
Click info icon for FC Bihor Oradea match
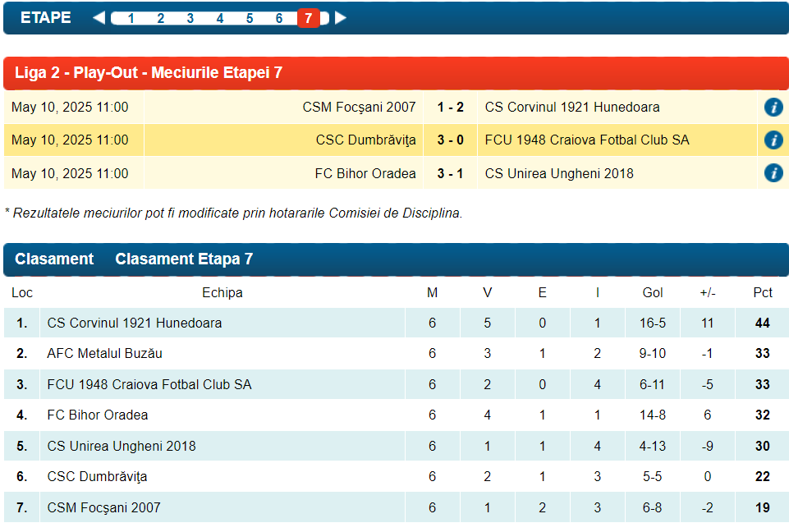coord(773,173)
